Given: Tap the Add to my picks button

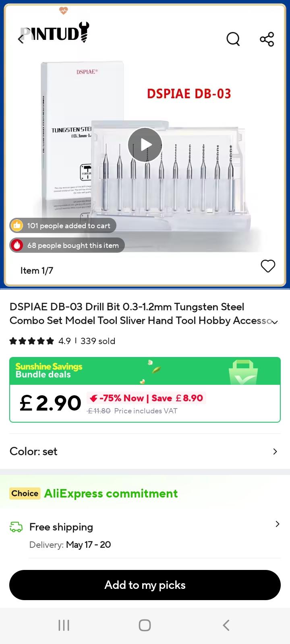Looking at the screenshot, I should click(x=145, y=585).
